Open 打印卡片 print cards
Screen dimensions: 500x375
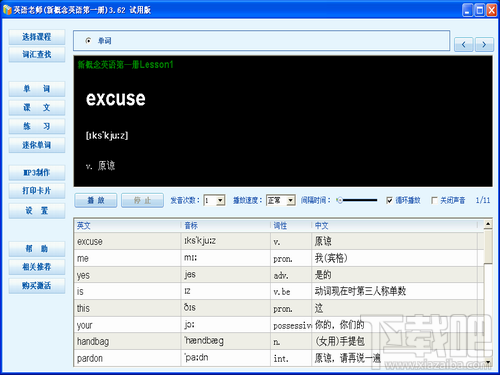[x=37, y=191]
